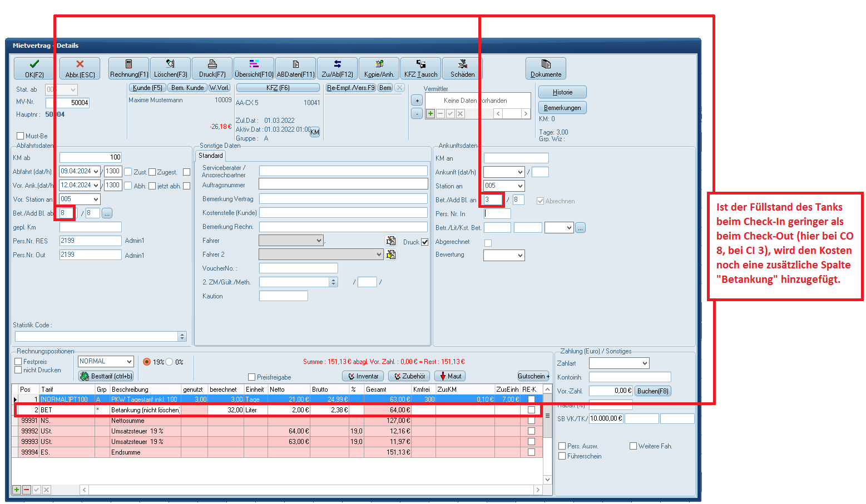866x504 pixels.
Task: Click the Löschen(F3) delete icon
Action: click(170, 68)
